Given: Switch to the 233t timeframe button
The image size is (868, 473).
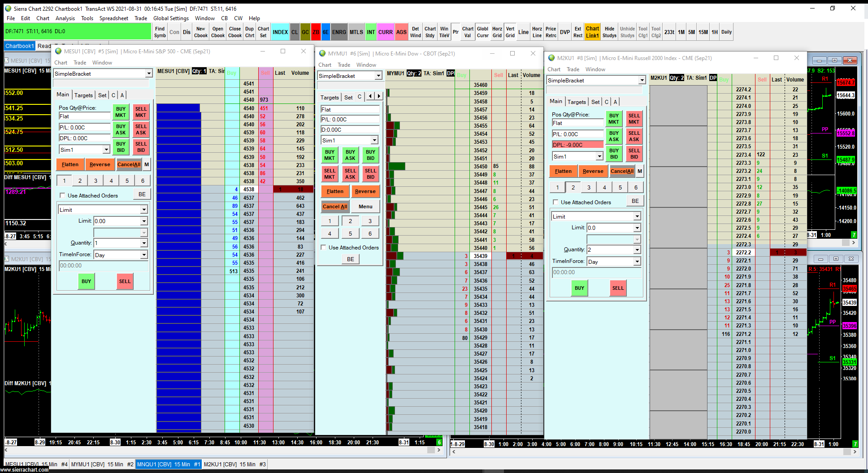Looking at the screenshot, I should coord(669,32).
